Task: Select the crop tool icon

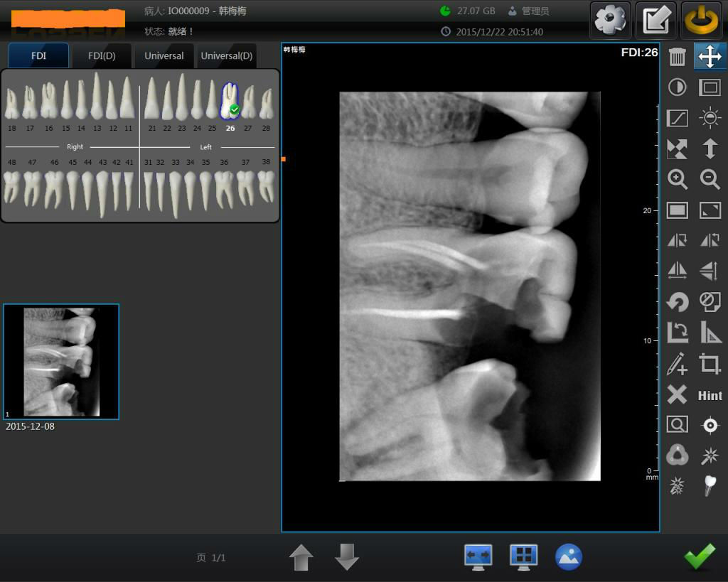Action: coord(710,364)
